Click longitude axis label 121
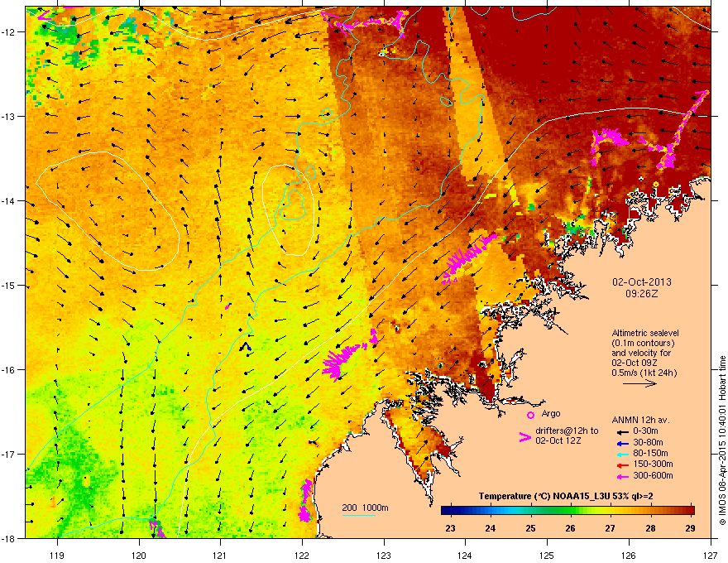The image size is (728, 563). [220, 555]
